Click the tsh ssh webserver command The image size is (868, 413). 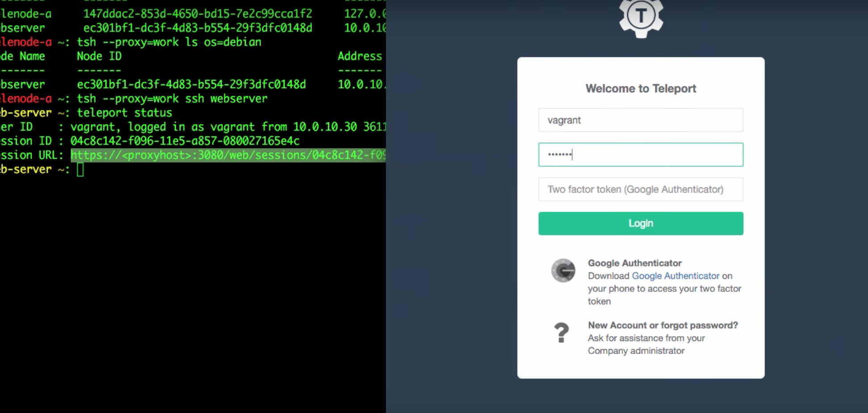(x=172, y=99)
